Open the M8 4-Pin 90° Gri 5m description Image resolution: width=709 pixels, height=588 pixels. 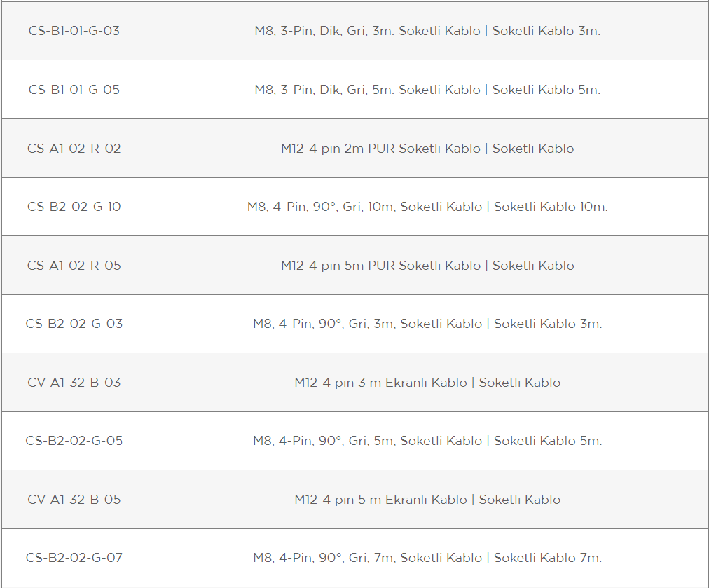pyautogui.click(x=427, y=441)
